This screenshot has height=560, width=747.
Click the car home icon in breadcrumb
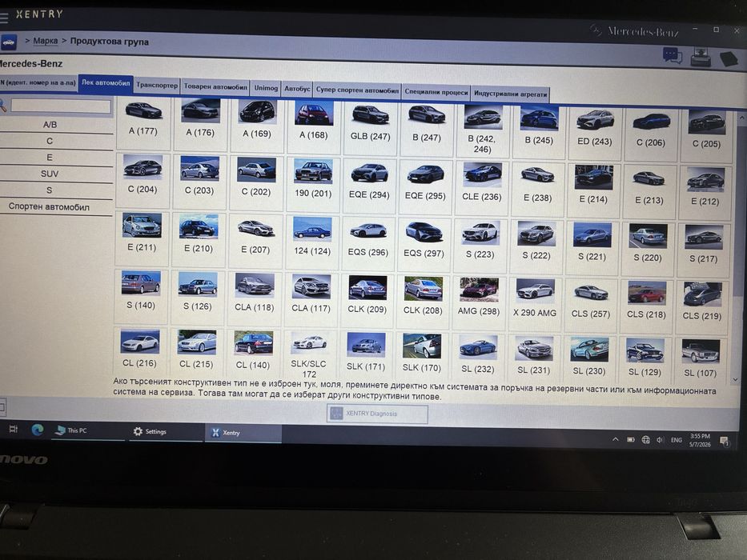click(9, 42)
